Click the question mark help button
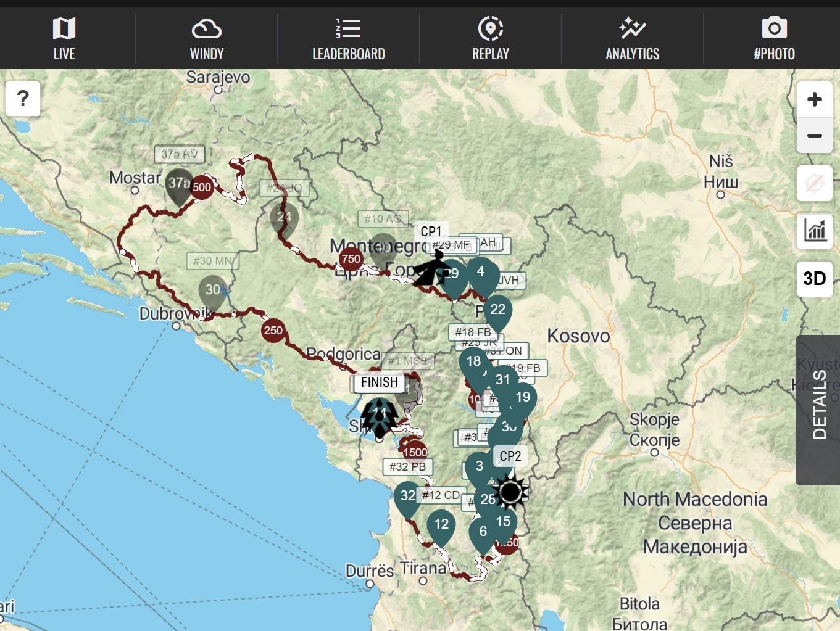Screen dimensions: 840x631 tap(23, 99)
